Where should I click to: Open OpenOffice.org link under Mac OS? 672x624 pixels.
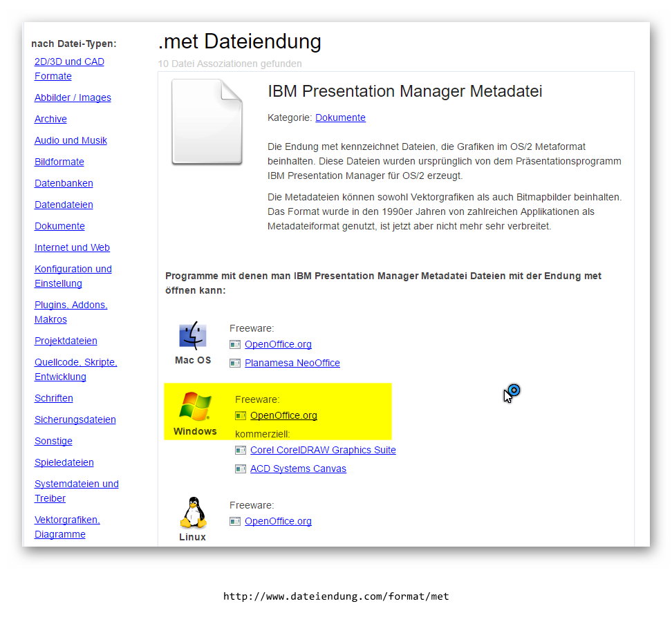click(x=278, y=344)
